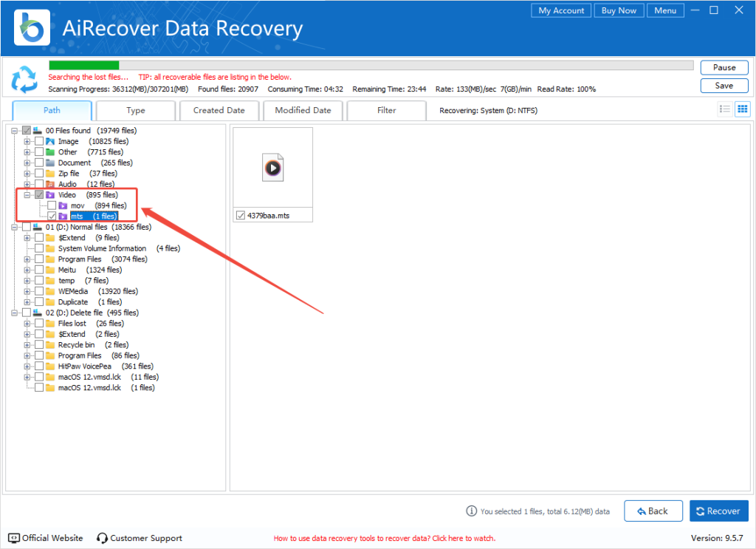
Task: Uncheck the 4379baa.mts thumbnail checkbox
Action: pyautogui.click(x=240, y=215)
